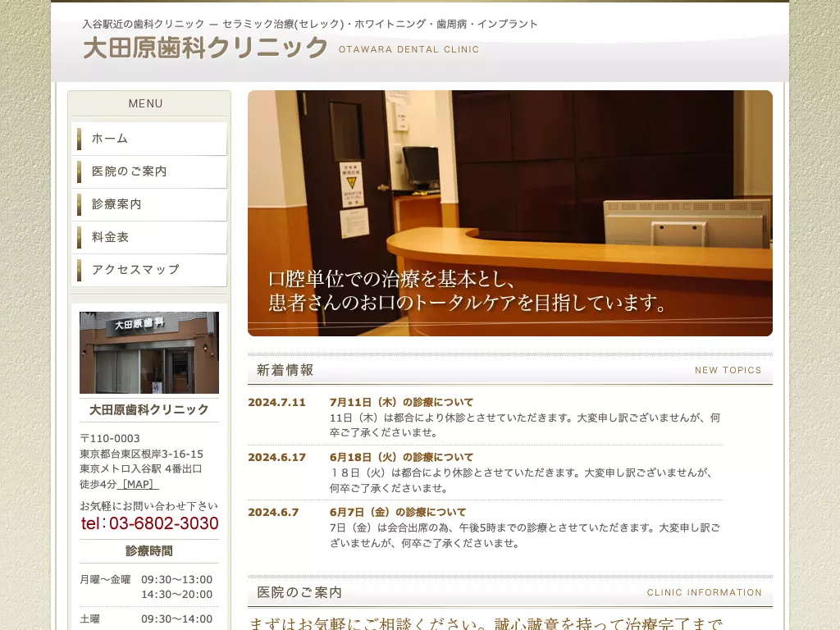The height and width of the screenshot is (630, 840).
Task: Open the 料金表 menu item
Action: click(x=149, y=237)
